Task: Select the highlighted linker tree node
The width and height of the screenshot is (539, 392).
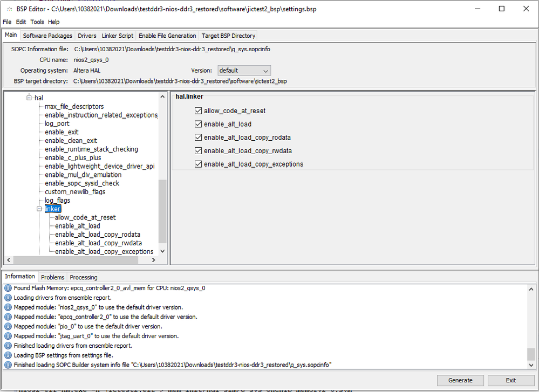Action: [52, 209]
